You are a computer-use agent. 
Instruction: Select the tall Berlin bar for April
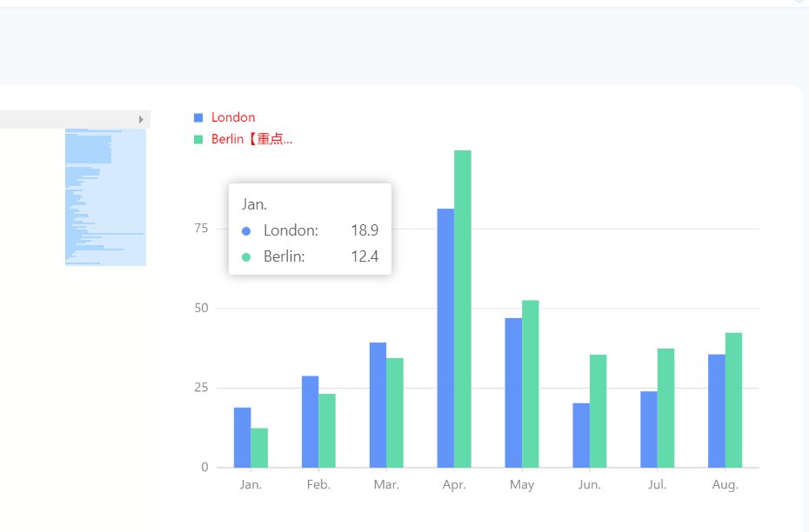tap(463, 309)
